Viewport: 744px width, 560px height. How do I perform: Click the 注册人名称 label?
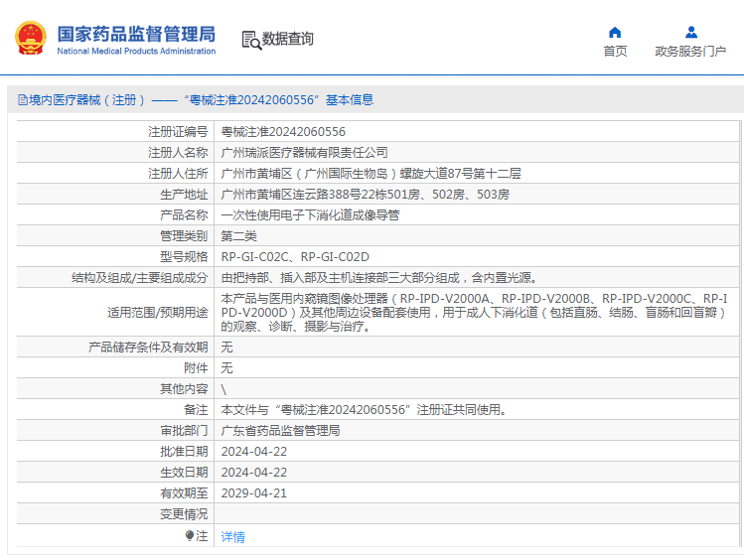(x=178, y=153)
